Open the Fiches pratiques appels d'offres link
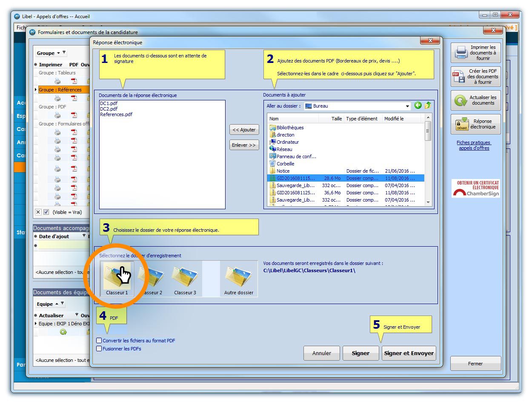The image size is (532, 404). (474, 145)
